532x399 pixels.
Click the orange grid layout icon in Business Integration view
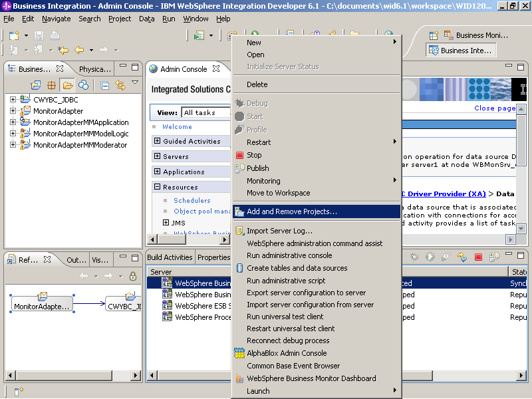click(51, 85)
